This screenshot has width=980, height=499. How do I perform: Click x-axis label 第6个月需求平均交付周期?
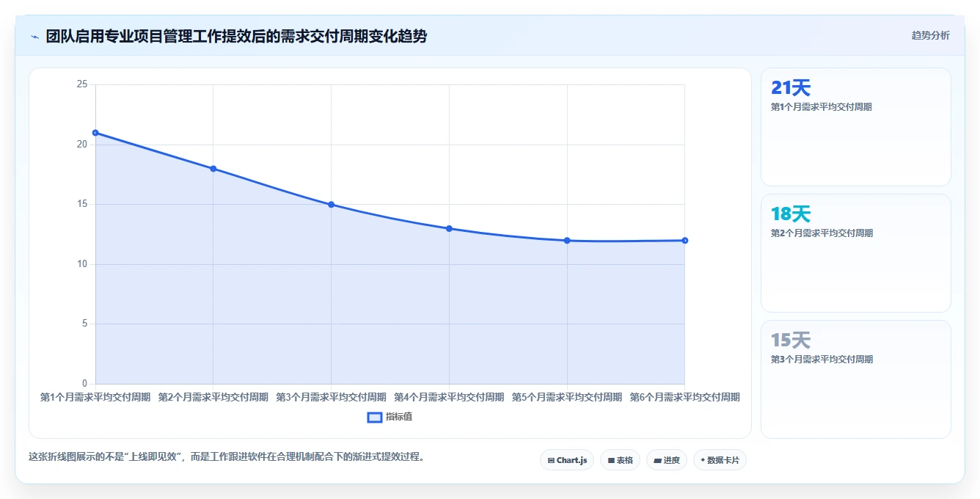pyautogui.click(x=684, y=397)
